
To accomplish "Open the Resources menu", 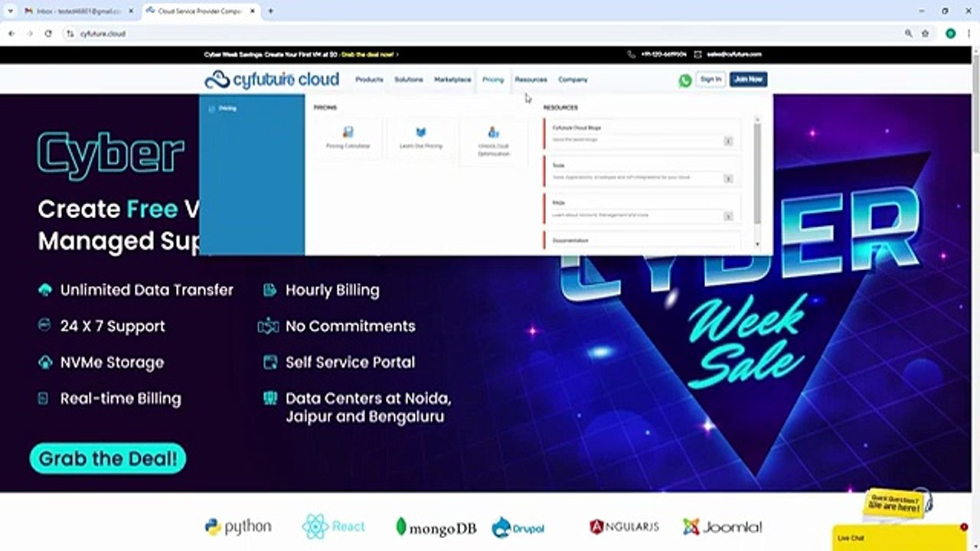I will click(531, 80).
